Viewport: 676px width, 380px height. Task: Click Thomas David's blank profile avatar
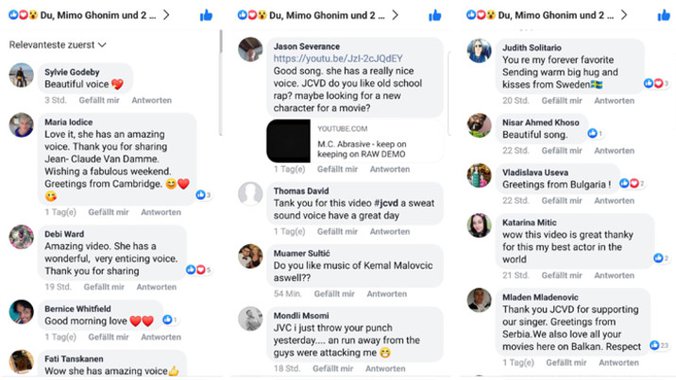(250, 194)
